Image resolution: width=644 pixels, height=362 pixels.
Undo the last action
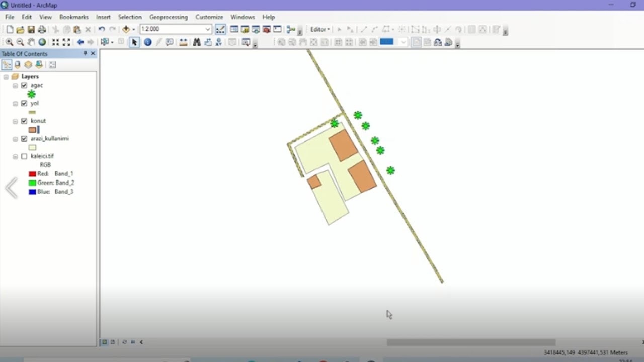[102, 30]
